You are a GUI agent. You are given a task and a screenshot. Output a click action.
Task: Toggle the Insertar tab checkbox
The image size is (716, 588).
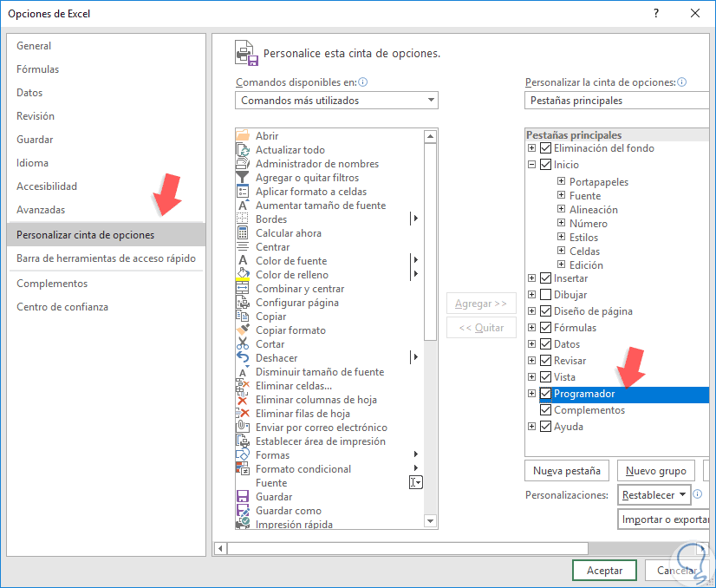coord(545,278)
